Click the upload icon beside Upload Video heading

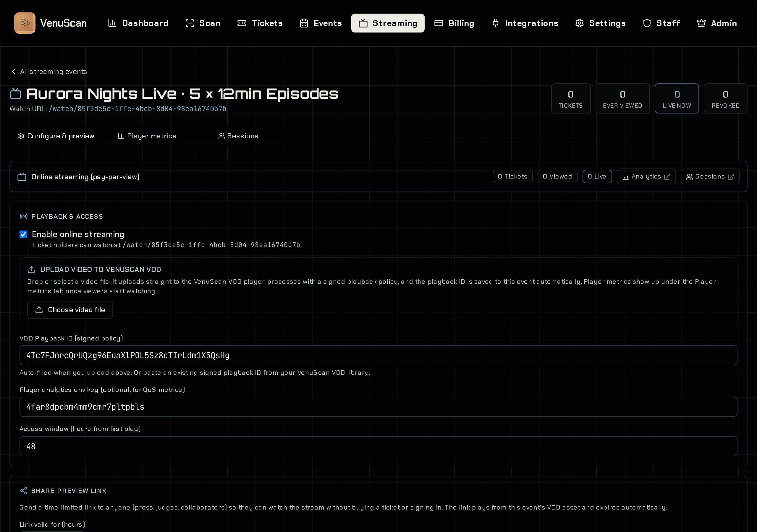tap(31, 270)
